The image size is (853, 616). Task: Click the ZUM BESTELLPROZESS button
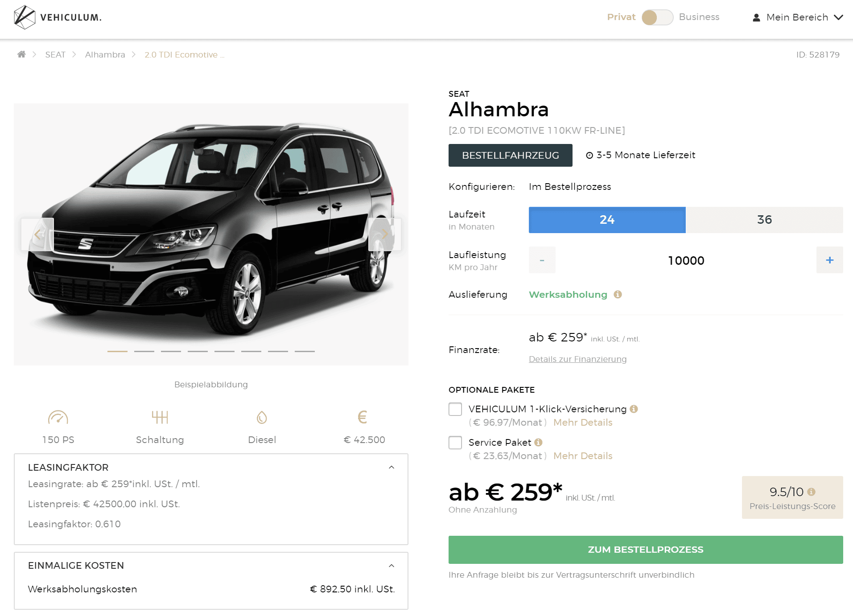646,550
